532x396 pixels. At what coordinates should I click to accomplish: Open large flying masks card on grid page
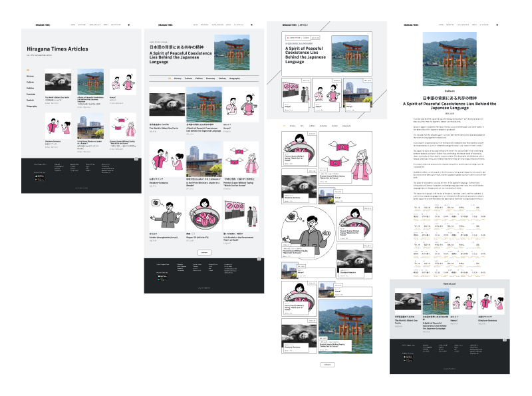click(345, 158)
